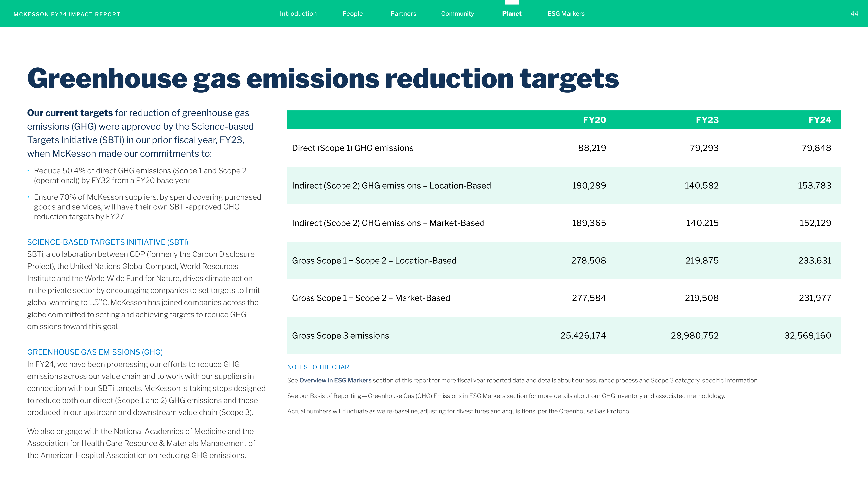
Task: Select Gross Scope 1 + Scope 2 – Location-Based label
Action: click(x=374, y=261)
